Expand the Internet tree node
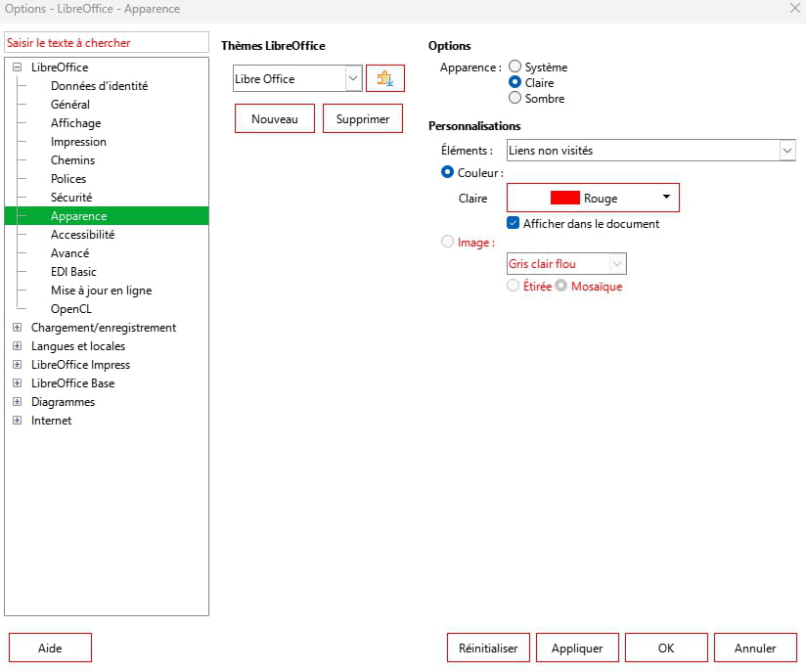The height and width of the screenshot is (672, 806). coord(17,420)
